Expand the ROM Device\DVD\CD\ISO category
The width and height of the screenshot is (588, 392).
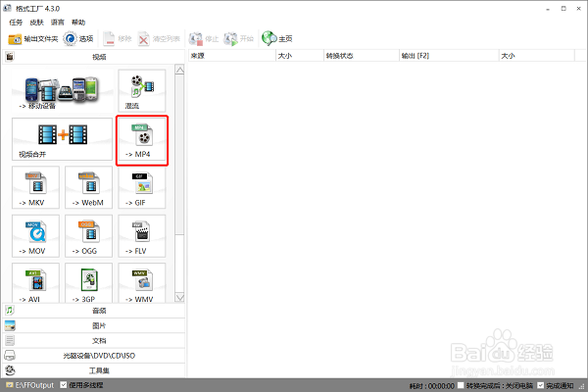(94, 356)
